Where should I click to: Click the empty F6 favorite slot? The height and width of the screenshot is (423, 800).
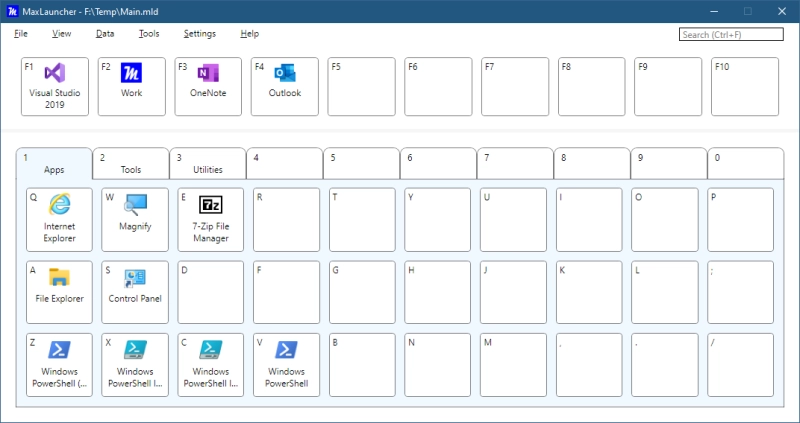coord(438,87)
